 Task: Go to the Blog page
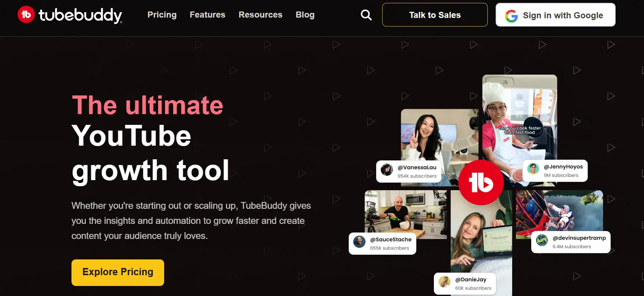(x=305, y=15)
